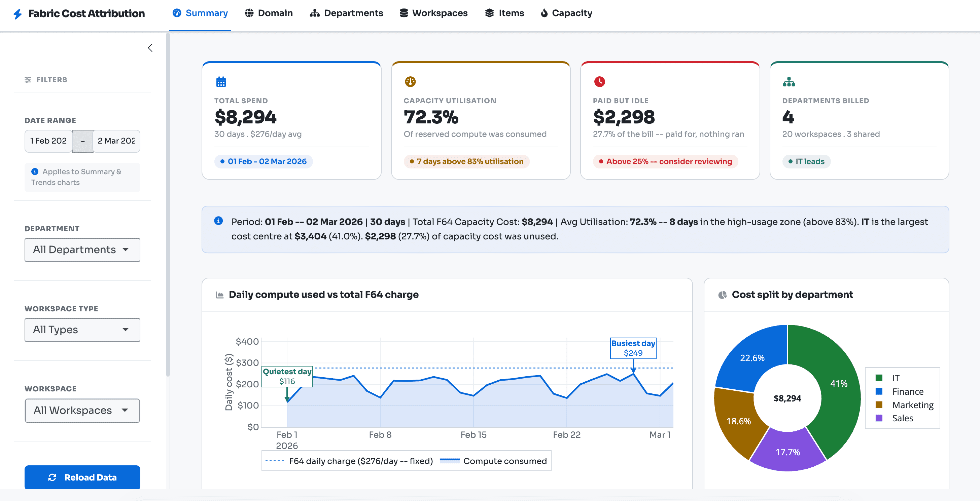Toggle Compute consumed legend entry
This screenshot has height=501, width=980.
493,461
